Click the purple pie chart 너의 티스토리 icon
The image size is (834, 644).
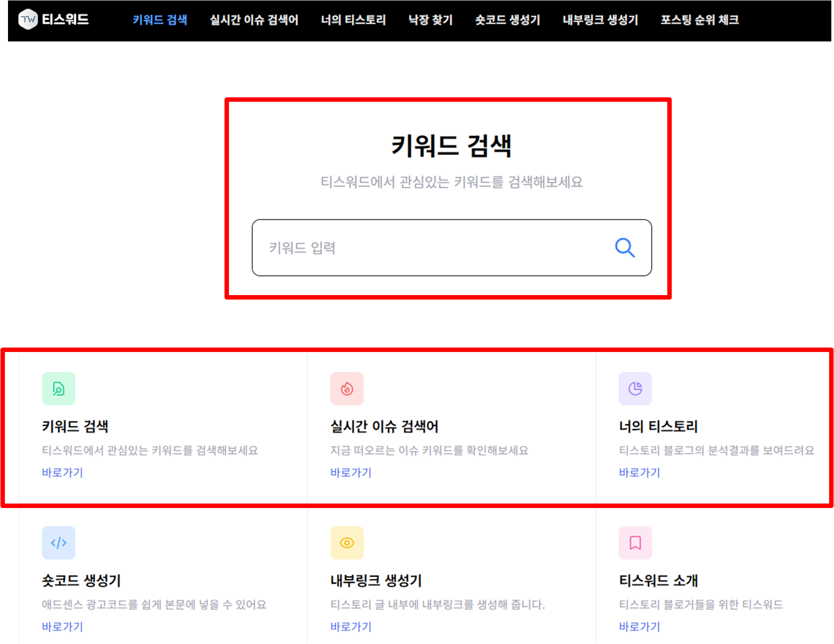(x=635, y=388)
